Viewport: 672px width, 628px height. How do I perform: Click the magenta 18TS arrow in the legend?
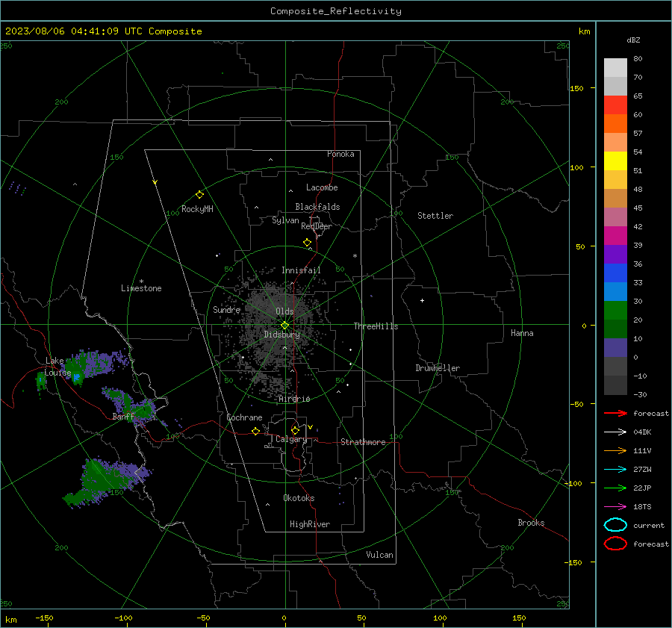(615, 506)
